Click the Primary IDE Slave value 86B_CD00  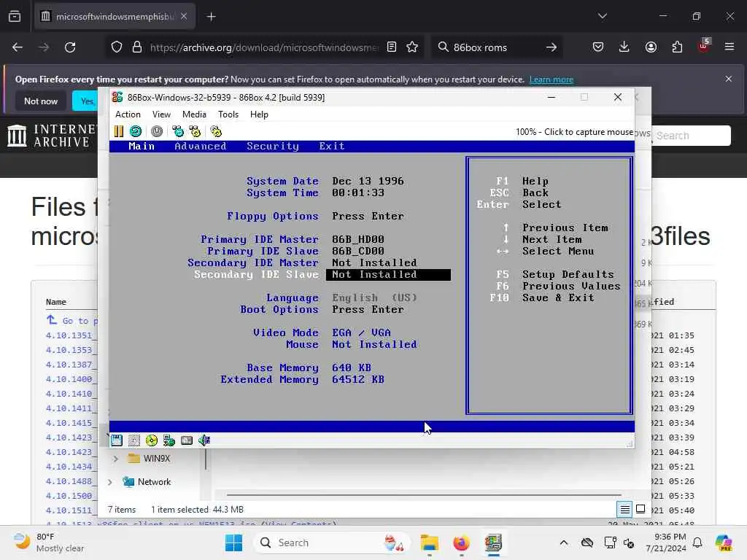(357, 251)
